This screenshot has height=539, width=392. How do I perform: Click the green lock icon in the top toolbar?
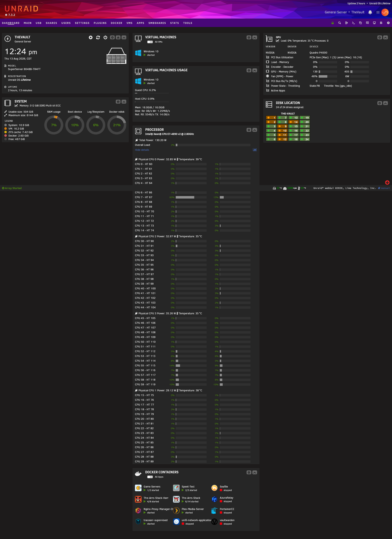332,23
